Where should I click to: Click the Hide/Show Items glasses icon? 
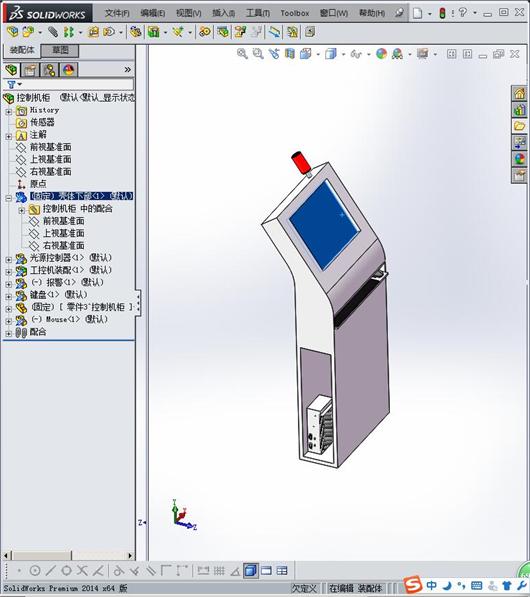click(356, 54)
